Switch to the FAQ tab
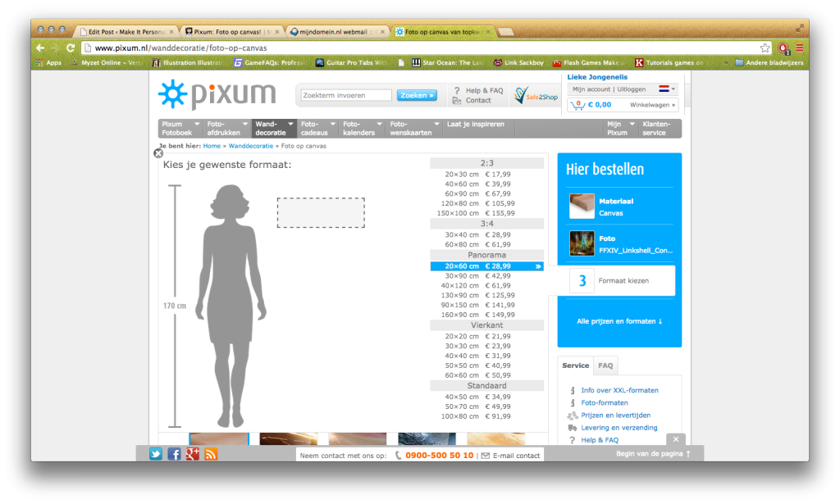The height and width of the screenshot is (504, 840). 605,366
